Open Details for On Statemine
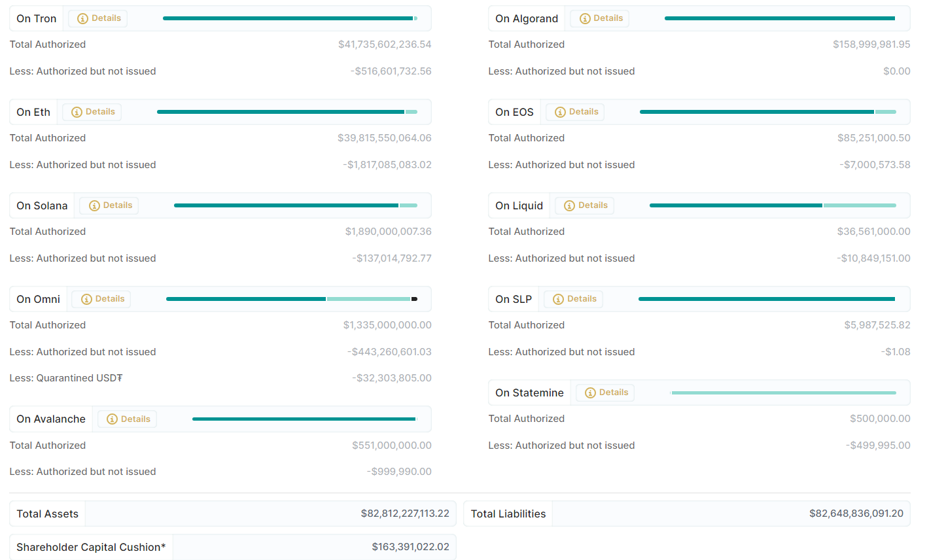Viewport: 929px width, 560px height. (x=606, y=393)
